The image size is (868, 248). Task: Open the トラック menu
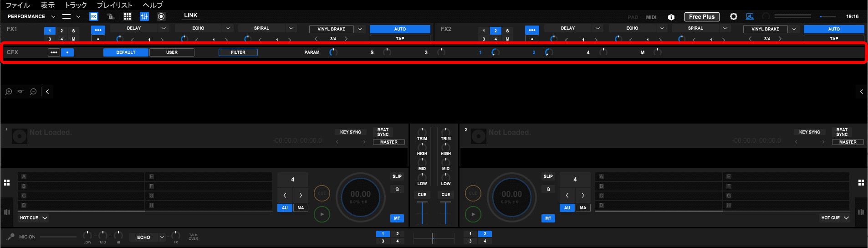point(76,5)
